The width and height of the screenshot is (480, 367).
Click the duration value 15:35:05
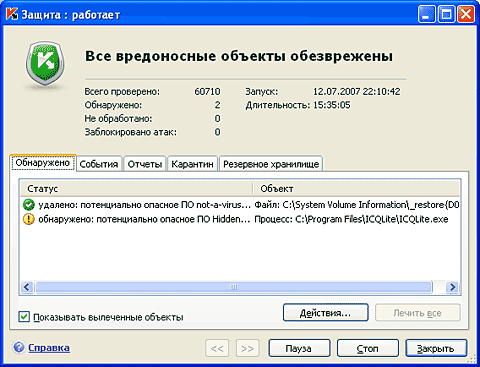(x=332, y=105)
